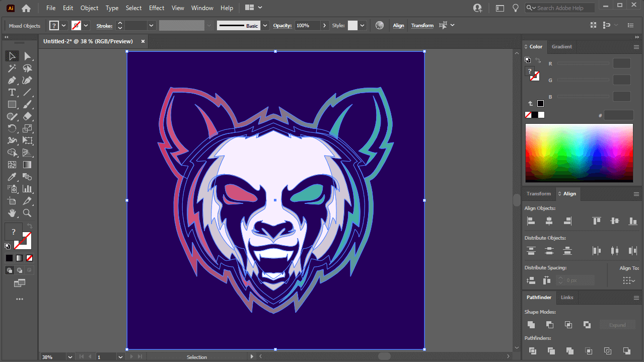Select the Eyedropper tool
The height and width of the screenshot is (362, 644).
12,177
